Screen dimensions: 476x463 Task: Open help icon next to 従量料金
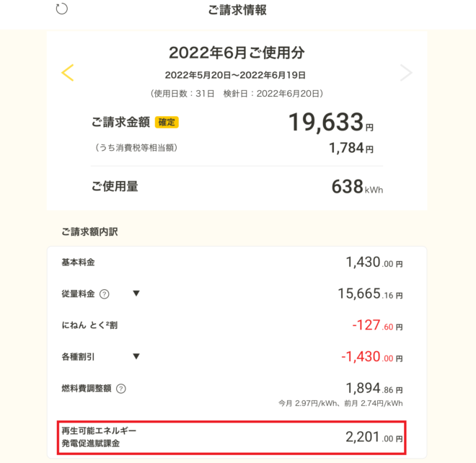[x=105, y=294]
